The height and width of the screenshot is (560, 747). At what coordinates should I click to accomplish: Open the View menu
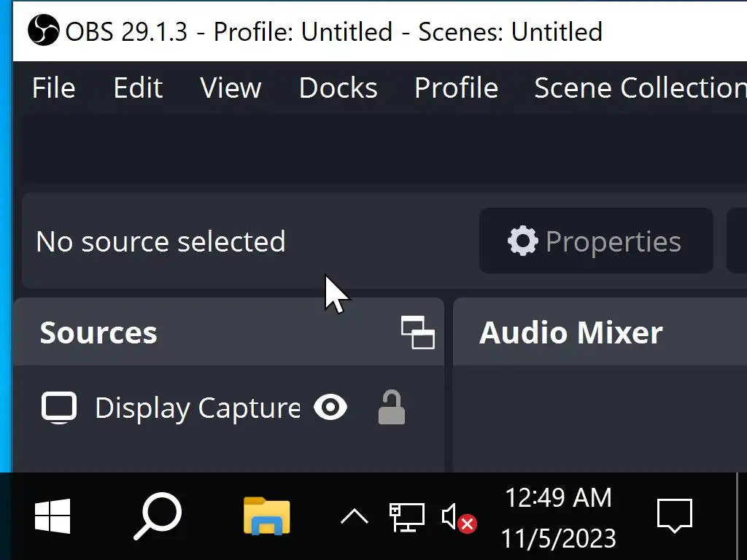(231, 88)
